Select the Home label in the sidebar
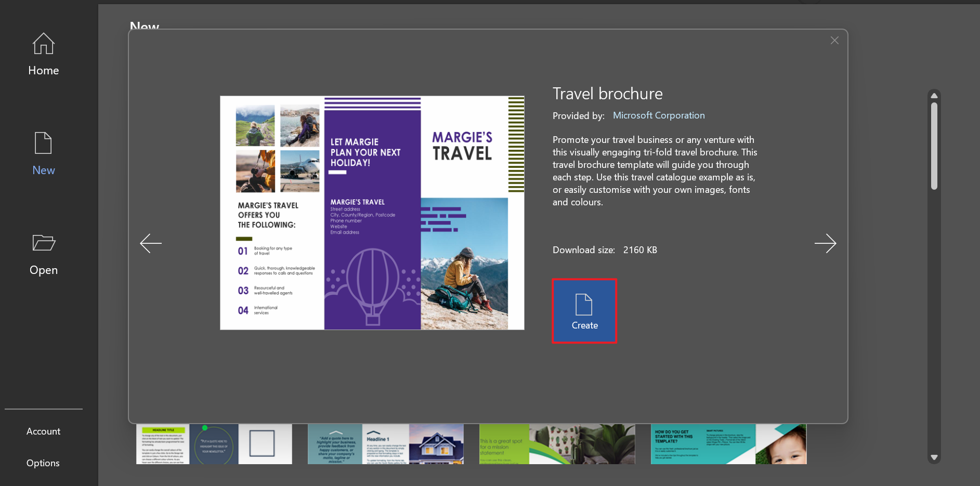This screenshot has width=980, height=486. 44,71
